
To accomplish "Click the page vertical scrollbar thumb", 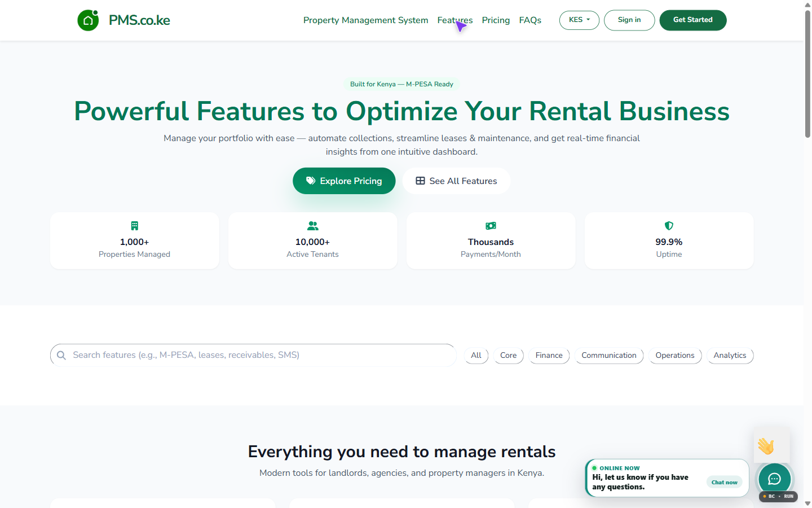I will pos(807,73).
